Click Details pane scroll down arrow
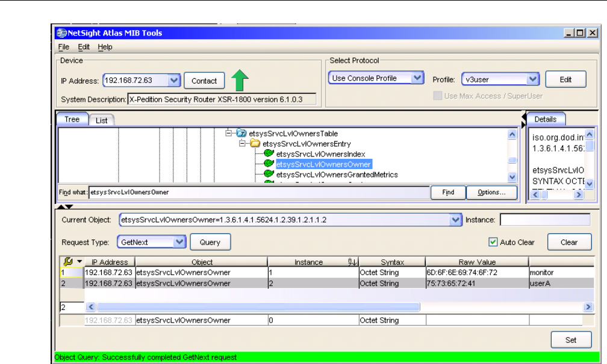This screenshot has width=607, height=364. [x=590, y=184]
